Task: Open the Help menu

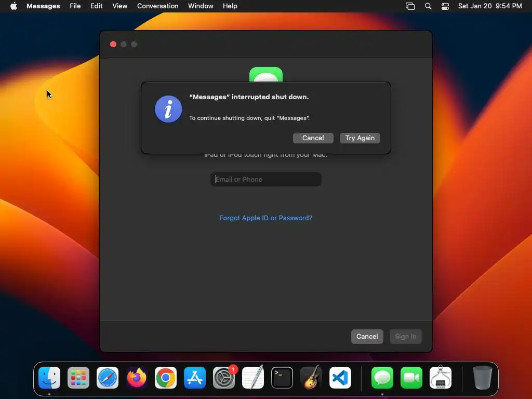Action: (x=230, y=6)
